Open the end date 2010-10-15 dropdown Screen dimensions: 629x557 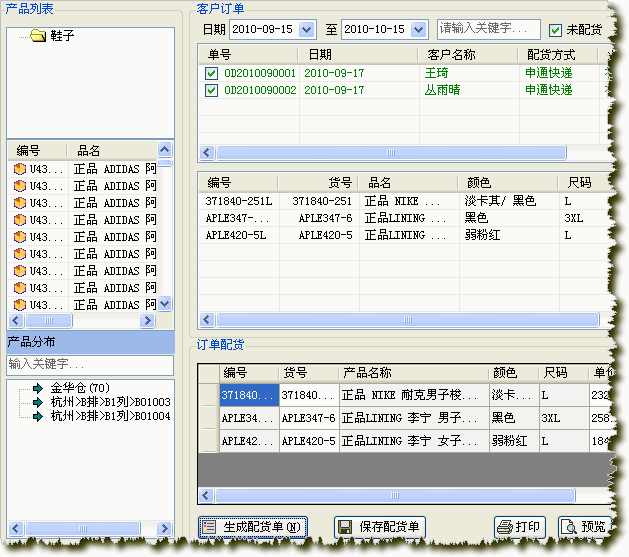pyautogui.click(x=419, y=30)
